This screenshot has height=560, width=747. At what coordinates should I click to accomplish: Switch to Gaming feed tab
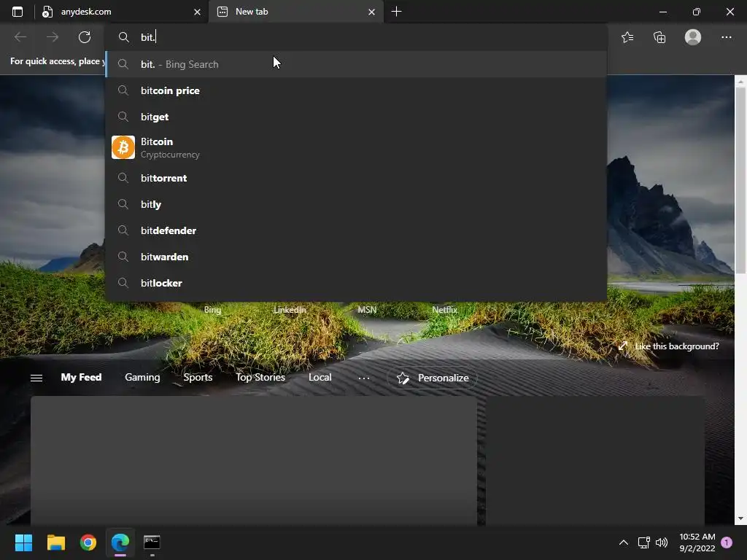pos(142,377)
